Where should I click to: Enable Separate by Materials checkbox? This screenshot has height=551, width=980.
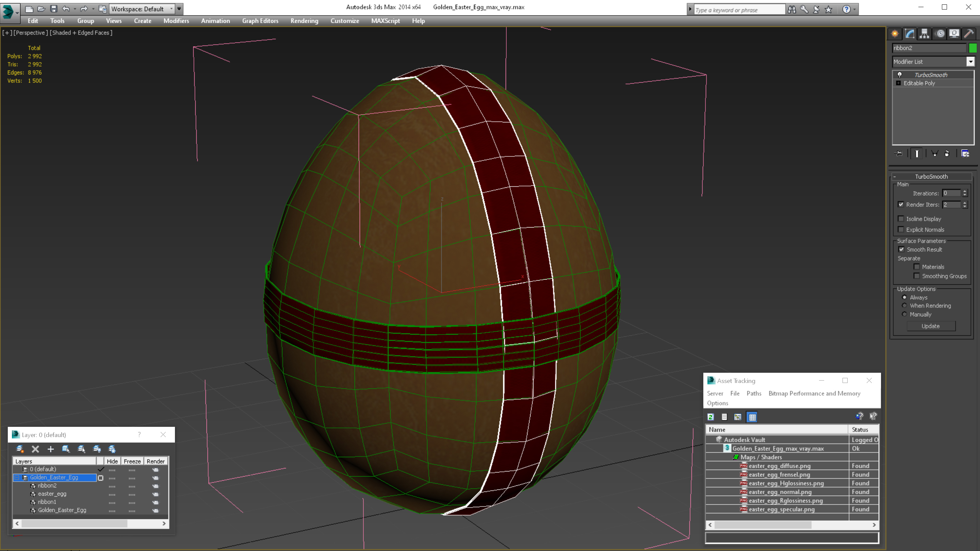pos(916,267)
